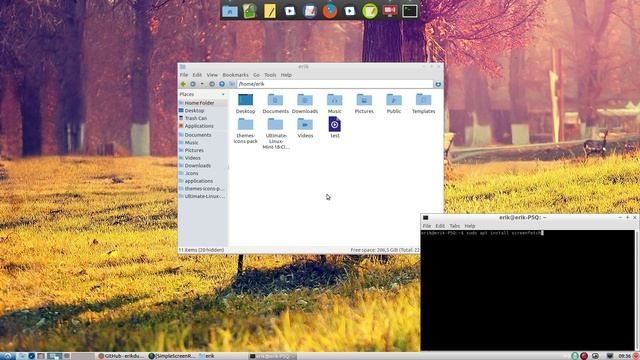Open the Help menu in file manager
Screen dimensions: 640x360
tap(286, 75)
